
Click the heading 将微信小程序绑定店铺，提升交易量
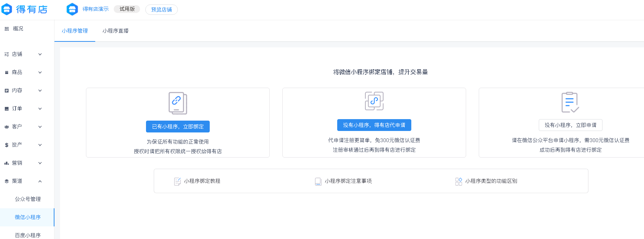(x=381, y=72)
